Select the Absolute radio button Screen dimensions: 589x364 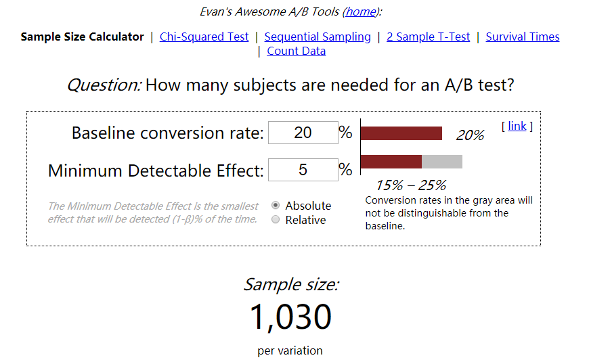[276, 206]
